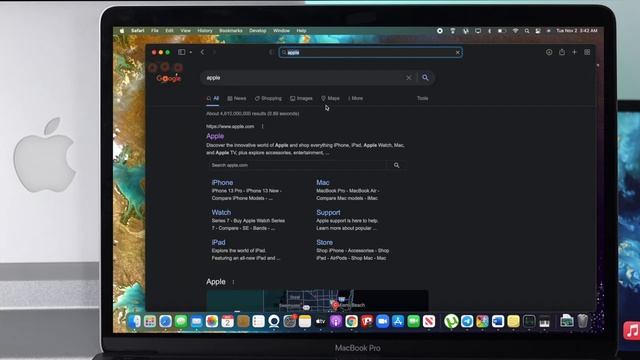
Task: Select the All results tab
Action: coord(213,98)
